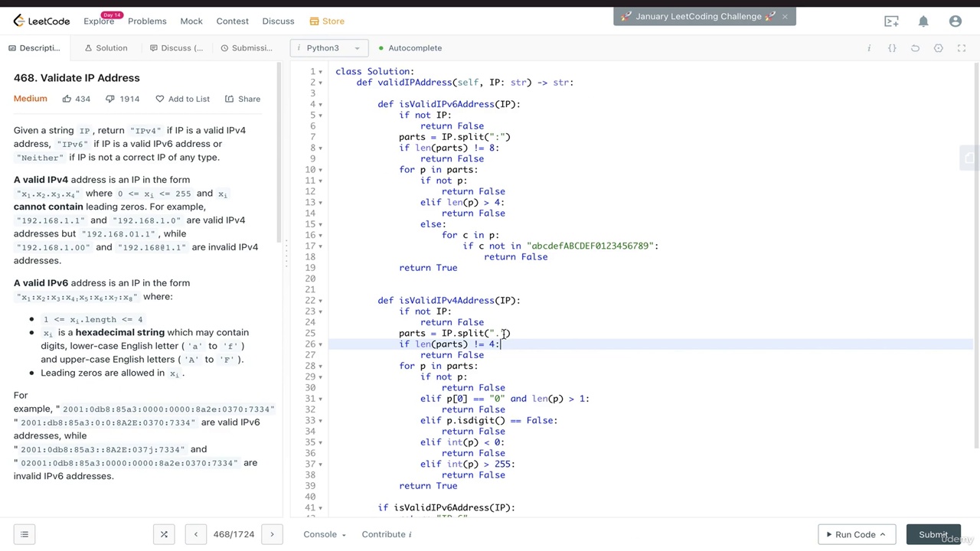Click line 2 validIPAddress definition
The width and height of the screenshot is (980, 551).
tap(465, 83)
